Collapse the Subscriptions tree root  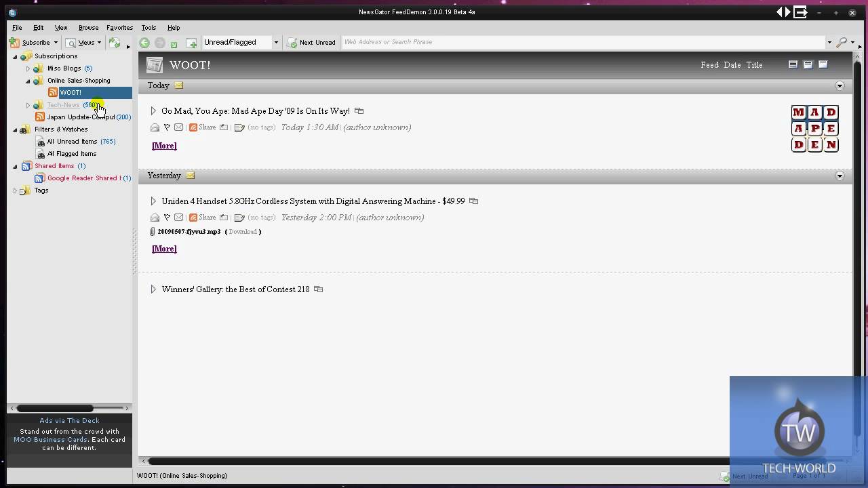coord(15,56)
